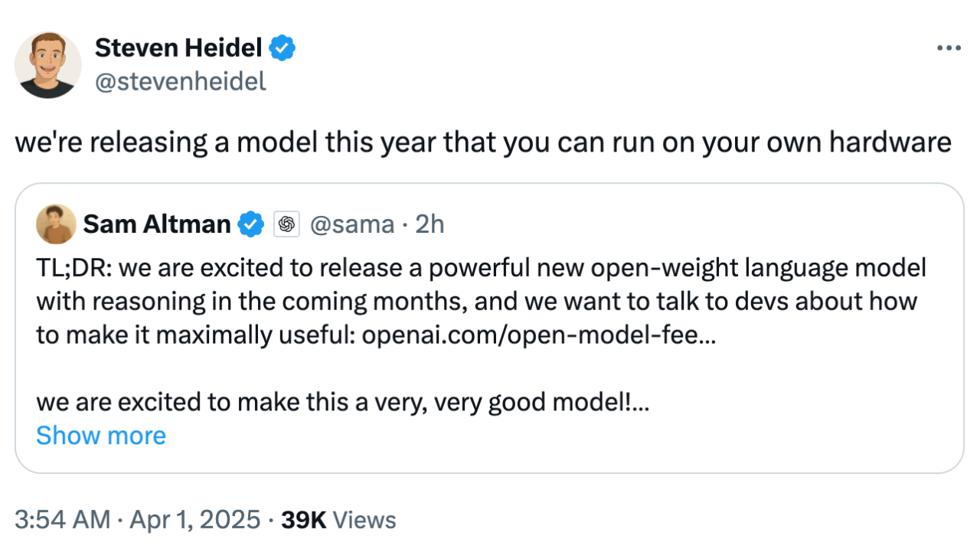Open the openai.com/open-model-fee link
This screenshot has width=980, height=549.
point(538,335)
